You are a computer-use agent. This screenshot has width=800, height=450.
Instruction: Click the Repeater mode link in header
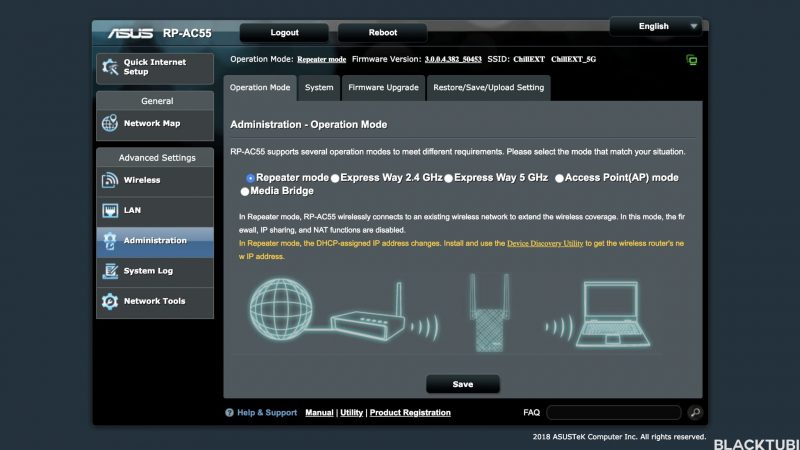[321, 60]
